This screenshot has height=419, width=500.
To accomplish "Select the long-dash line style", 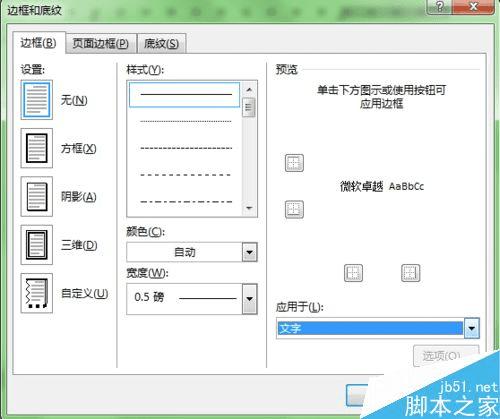I will click(x=186, y=175).
